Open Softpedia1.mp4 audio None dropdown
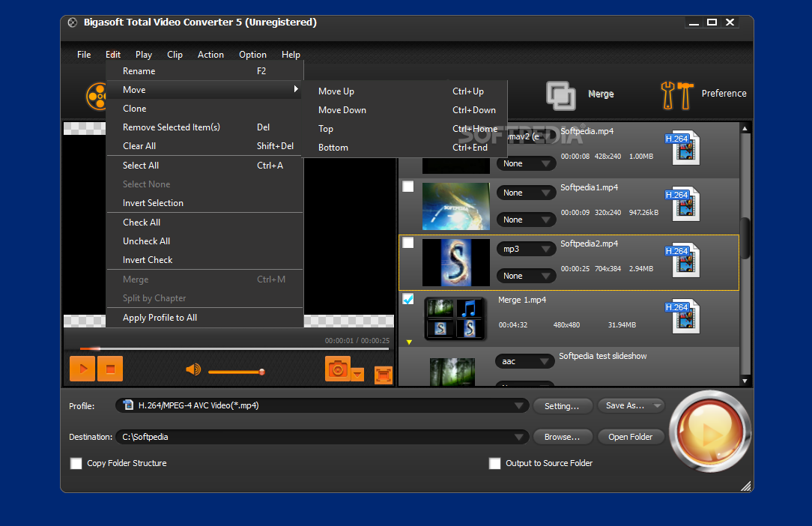The width and height of the screenshot is (812, 526). pos(526,193)
